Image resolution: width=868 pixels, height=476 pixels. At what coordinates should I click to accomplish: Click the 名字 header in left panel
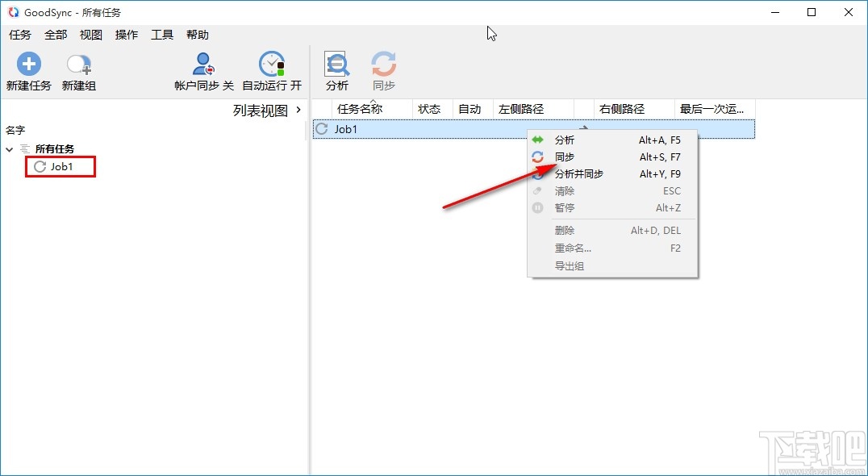(x=15, y=130)
